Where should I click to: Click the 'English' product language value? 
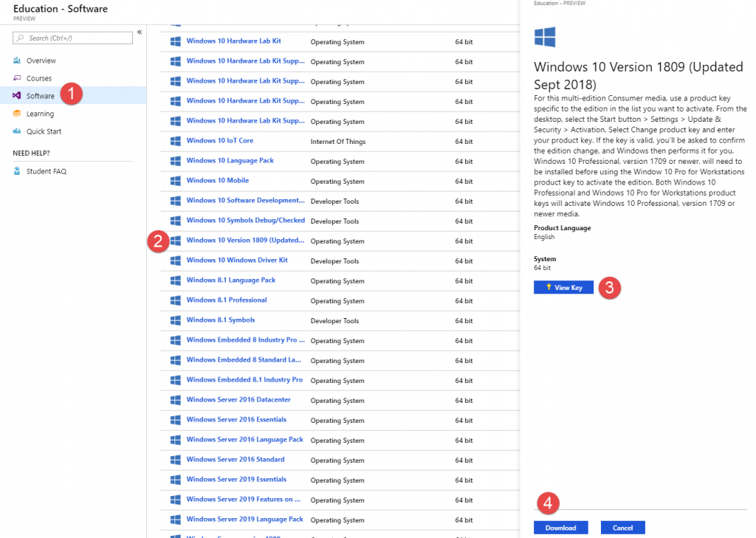point(544,237)
